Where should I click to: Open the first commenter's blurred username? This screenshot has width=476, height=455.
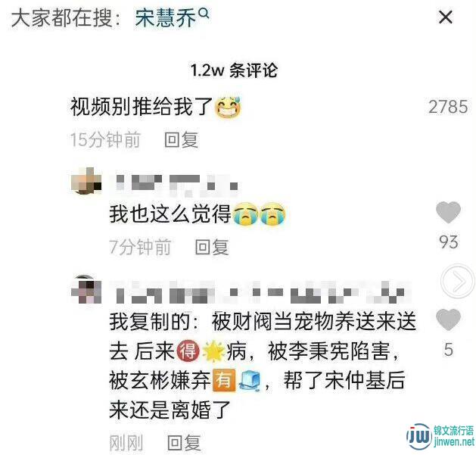[176, 182]
